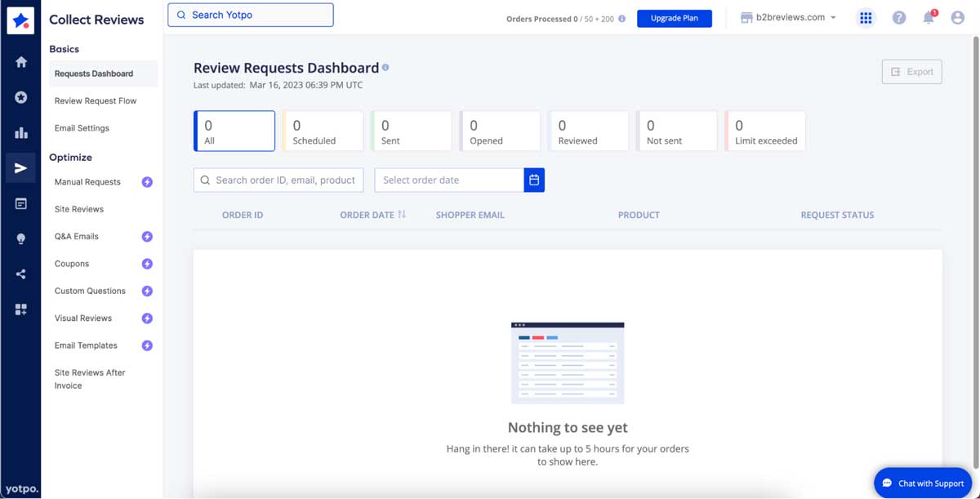Screen dimensions: 980x499
Task: Select the star Reviews icon in the sidebar
Action: 20,96
